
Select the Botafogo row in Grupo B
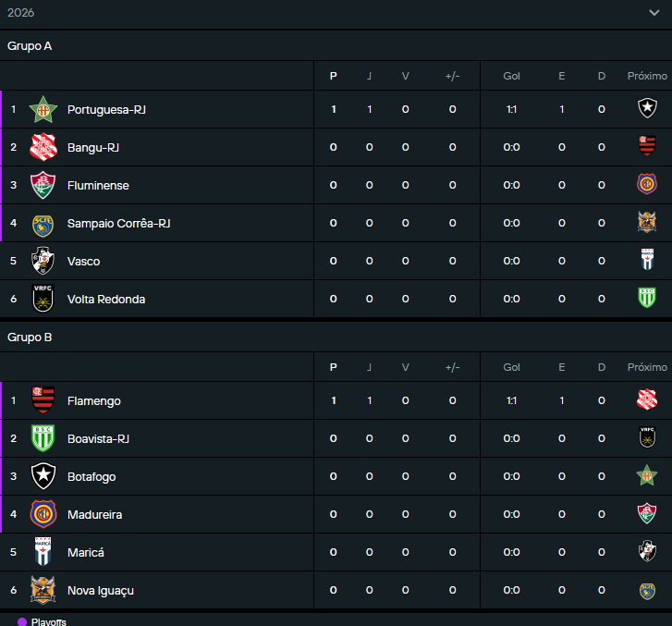click(336, 476)
